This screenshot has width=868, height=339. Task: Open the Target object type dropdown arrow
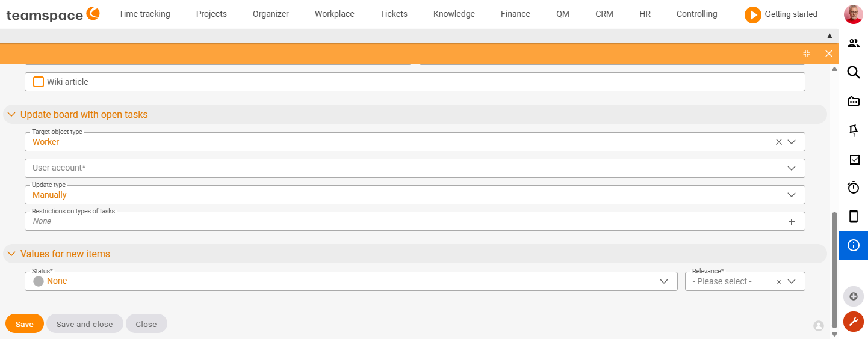(x=792, y=142)
